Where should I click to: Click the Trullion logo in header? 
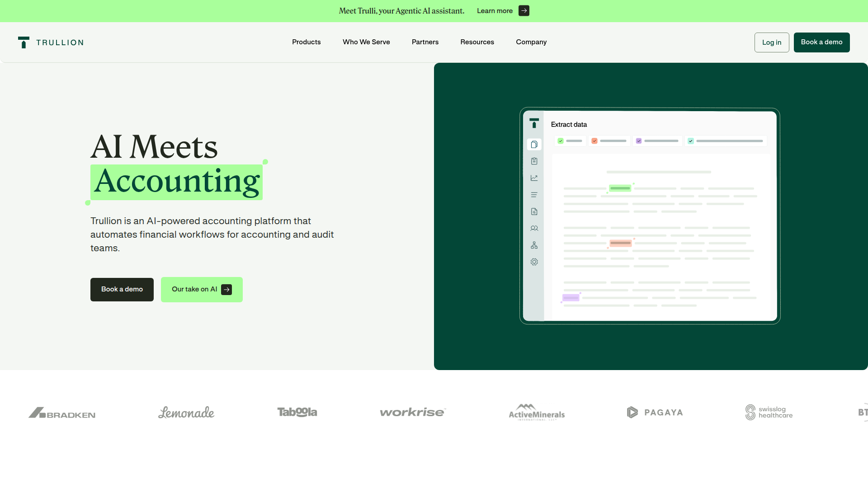point(51,42)
